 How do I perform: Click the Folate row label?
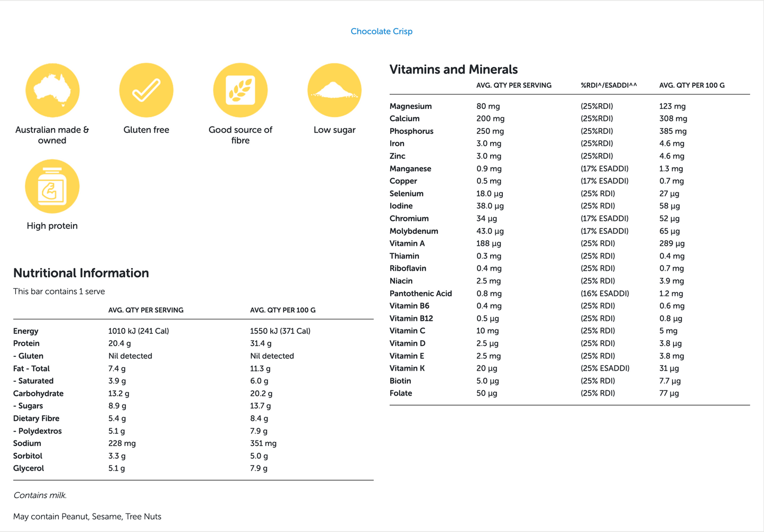(x=401, y=393)
